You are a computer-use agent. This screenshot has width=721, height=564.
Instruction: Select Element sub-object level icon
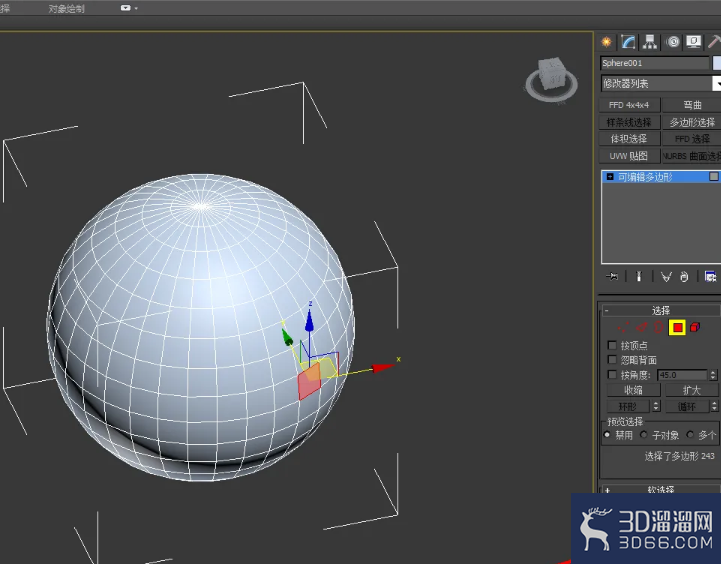[x=695, y=327]
